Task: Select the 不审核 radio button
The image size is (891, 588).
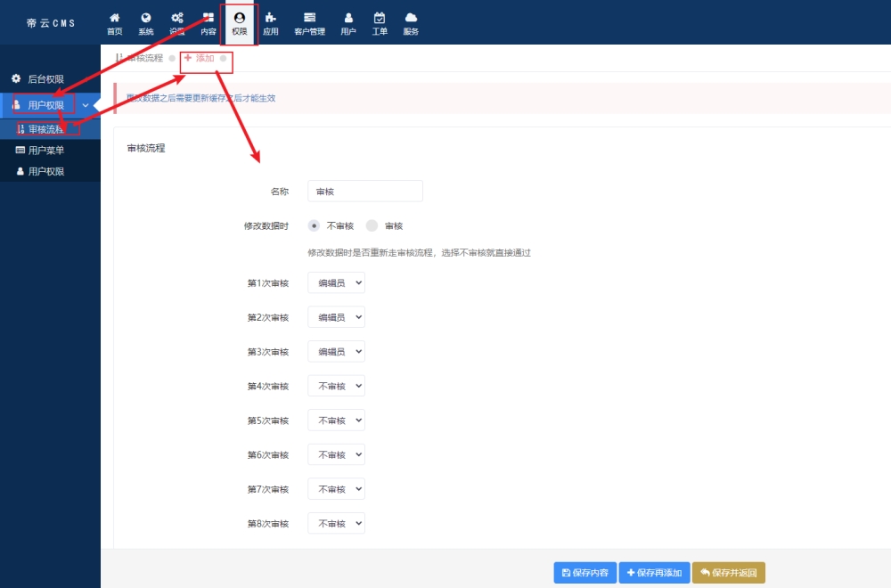Action: [314, 226]
